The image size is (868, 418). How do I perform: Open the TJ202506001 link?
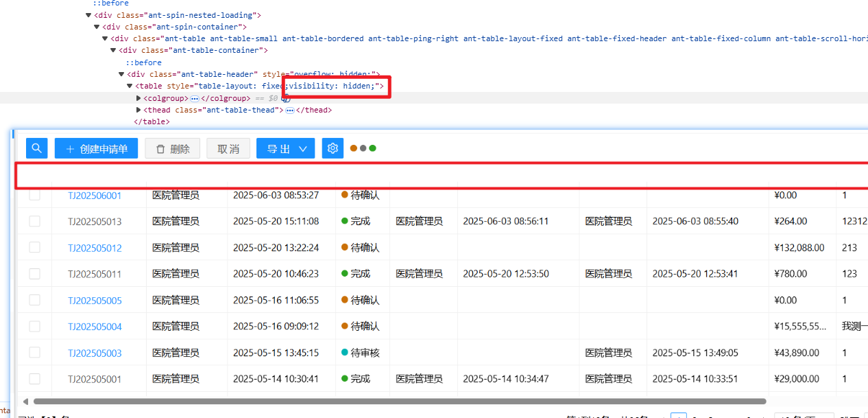[x=95, y=196]
